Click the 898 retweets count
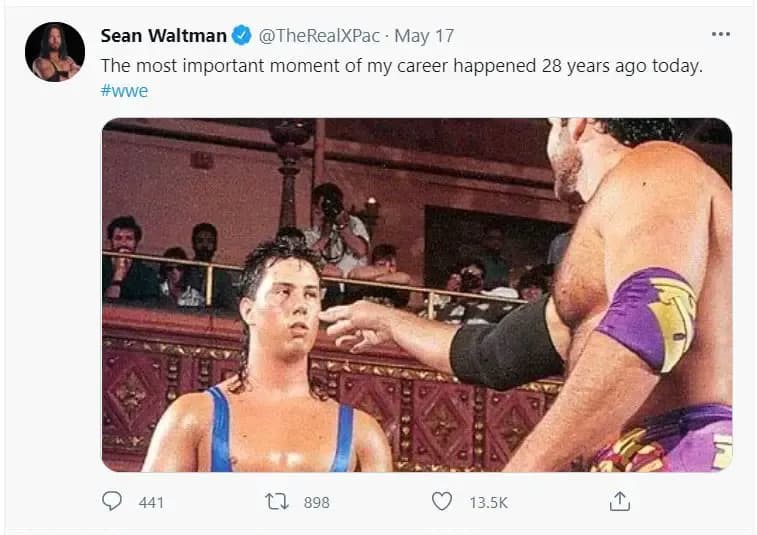The image size is (757, 535). (x=316, y=502)
